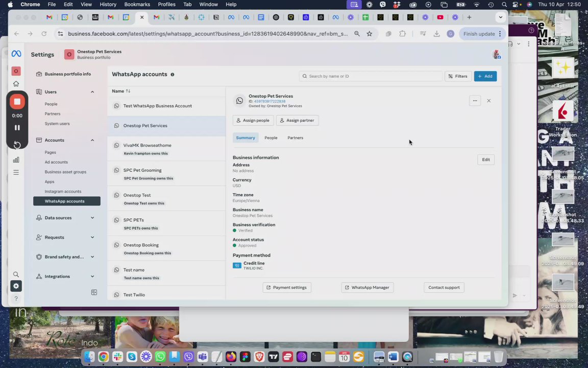The width and height of the screenshot is (588, 368).
Task: Click Contact support button
Action: click(444, 288)
